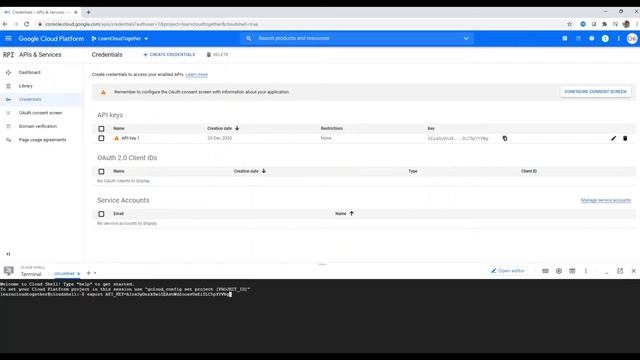Viewport: 640px width, 360px height.
Task: Select Credentials in the sidebar
Action: 30,100
